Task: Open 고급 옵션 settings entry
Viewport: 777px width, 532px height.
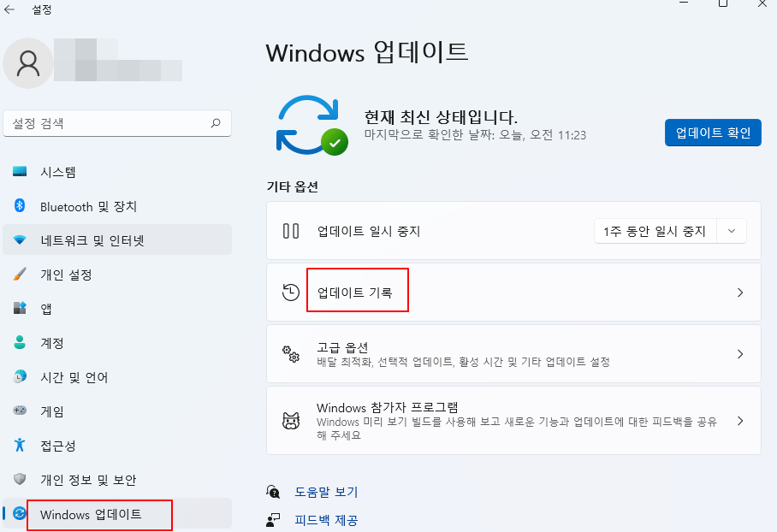Action: point(513,354)
